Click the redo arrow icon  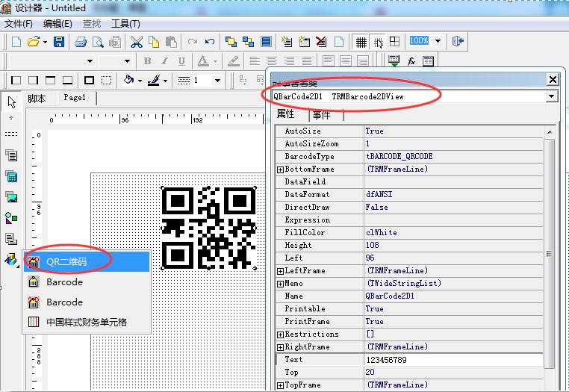193,42
